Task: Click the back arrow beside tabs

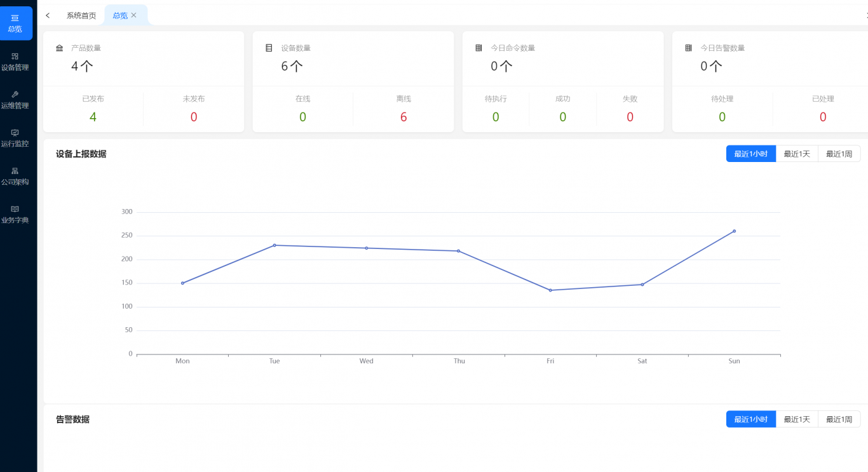Action: 48,15
